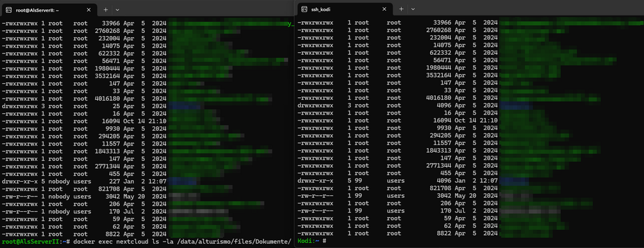Click drwxrwxrwx permissions in the AlsServerII window
Image resolution: width=644 pixels, height=248 pixels.
(20, 106)
